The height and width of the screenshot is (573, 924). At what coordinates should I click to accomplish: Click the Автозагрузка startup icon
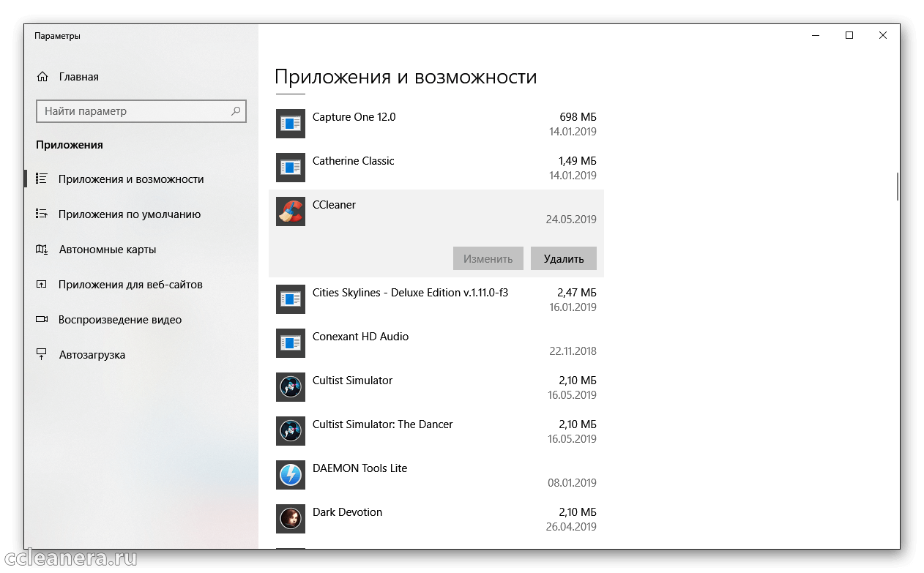pyautogui.click(x=42, y=355)
